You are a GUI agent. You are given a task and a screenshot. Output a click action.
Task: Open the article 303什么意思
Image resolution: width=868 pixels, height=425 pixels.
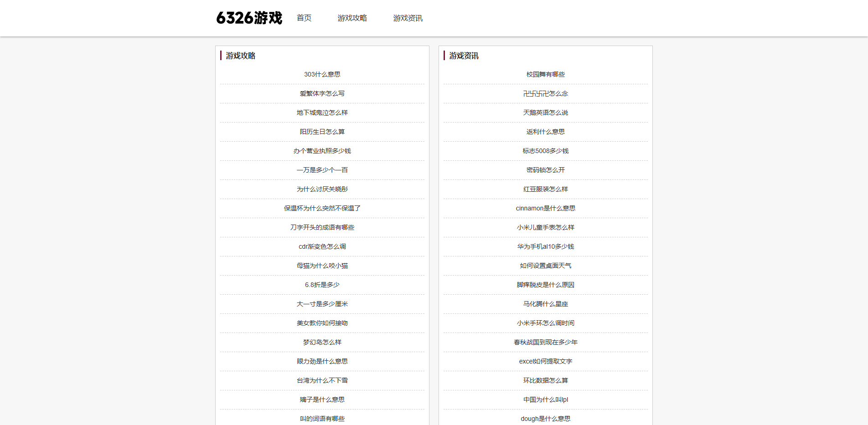[322, 74]
